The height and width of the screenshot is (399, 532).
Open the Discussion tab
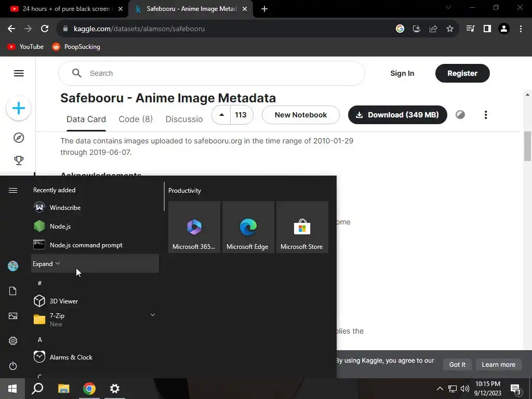(184, 119)
